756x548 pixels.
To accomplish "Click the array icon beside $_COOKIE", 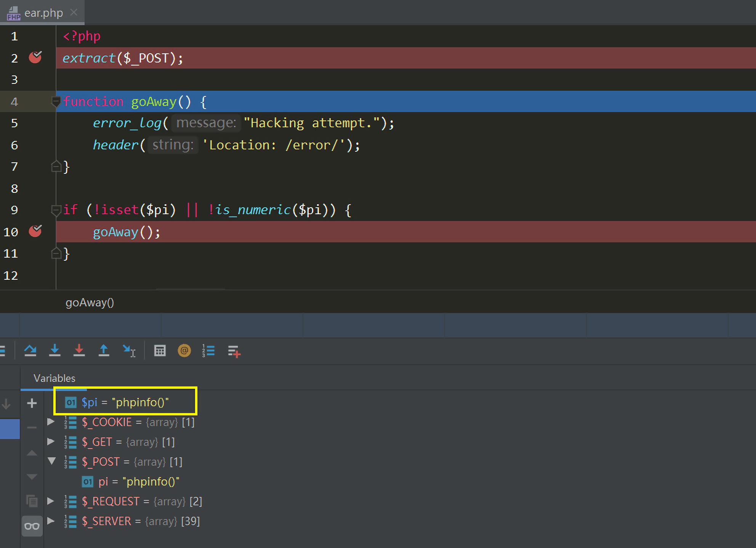I will click(x=70, y=422).
